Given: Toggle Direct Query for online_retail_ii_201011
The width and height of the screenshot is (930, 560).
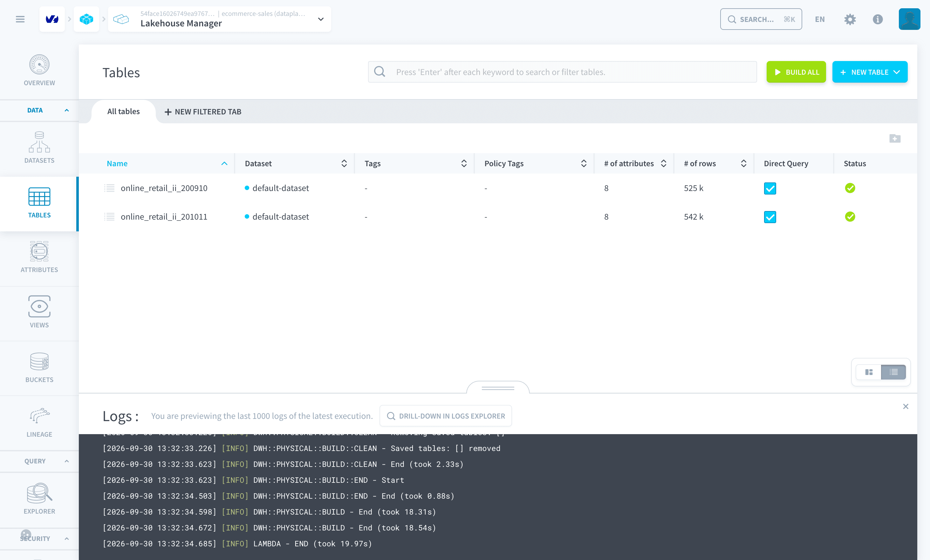Looking at the screenshot, I should coord(770,217).
